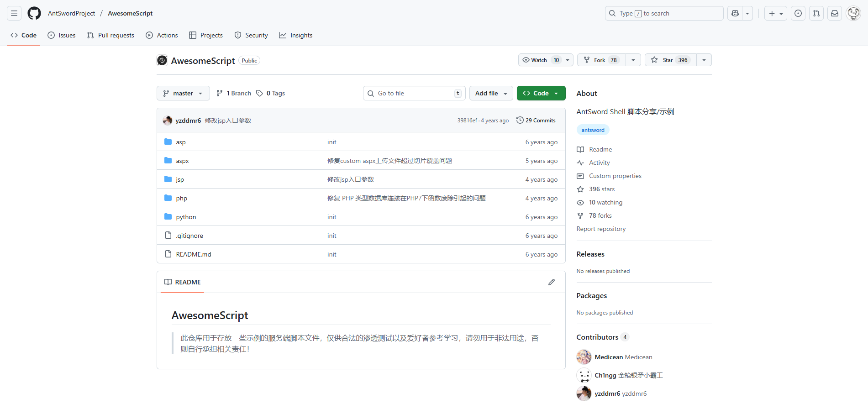Open the php folder
868x404 pixels.
point(182,198)
